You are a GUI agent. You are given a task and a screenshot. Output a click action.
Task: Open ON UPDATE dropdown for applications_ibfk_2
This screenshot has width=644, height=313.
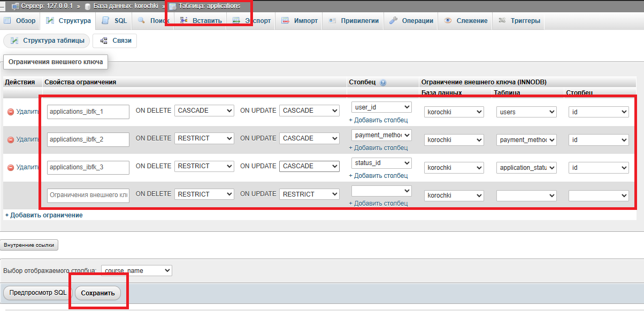(x=309, y=138)
